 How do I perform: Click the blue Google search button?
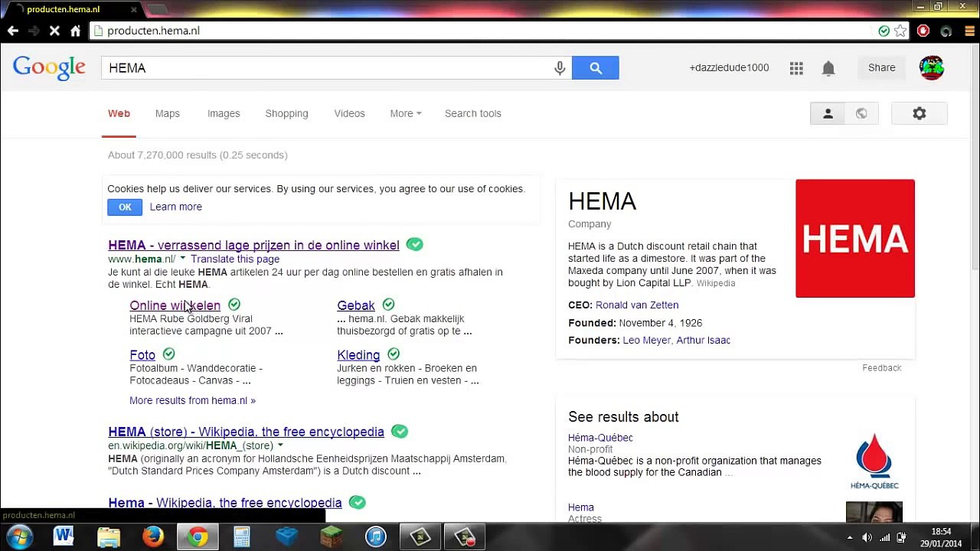(596, 68)
